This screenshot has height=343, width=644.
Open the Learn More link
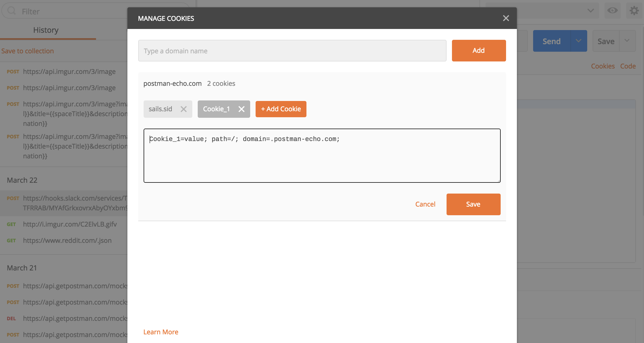(161, 332)
